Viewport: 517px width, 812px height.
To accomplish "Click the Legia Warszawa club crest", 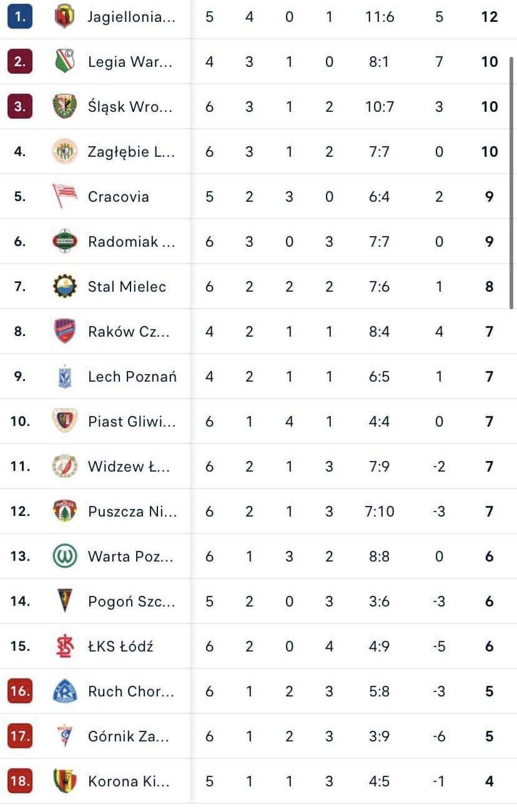I will click(64, 61).
